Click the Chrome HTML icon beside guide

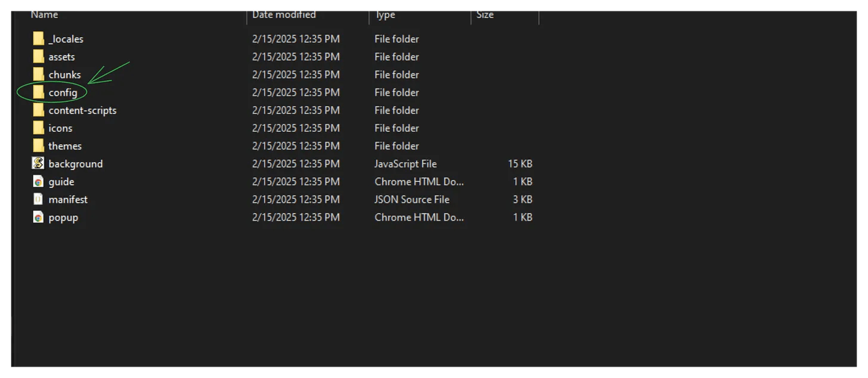pyautogui.click(x=38, y=181)
